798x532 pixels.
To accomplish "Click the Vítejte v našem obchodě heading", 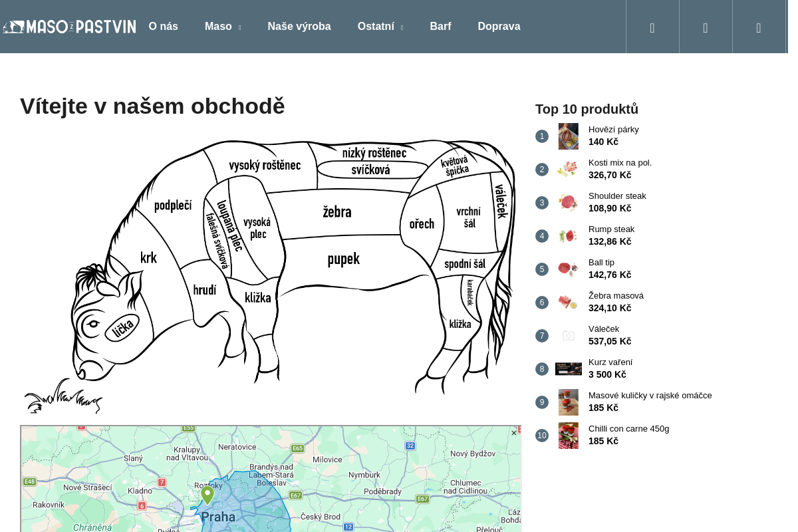I will click(x=152, y=106).
